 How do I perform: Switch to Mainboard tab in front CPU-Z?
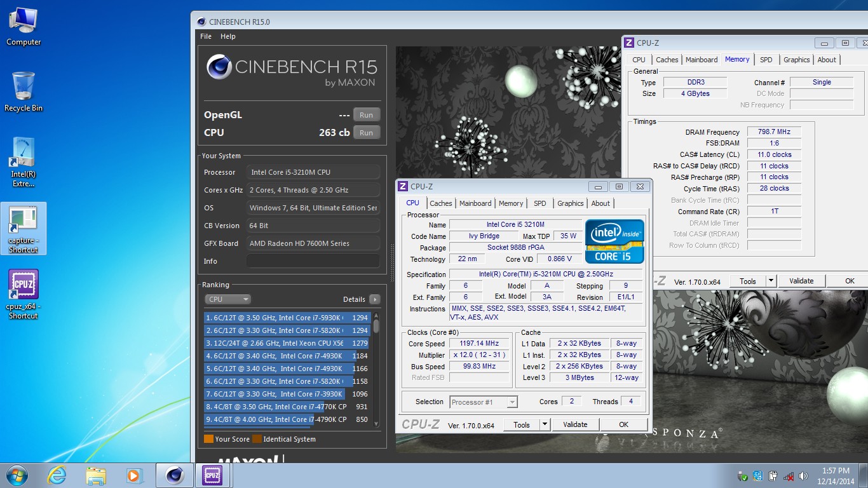(475, 203)
